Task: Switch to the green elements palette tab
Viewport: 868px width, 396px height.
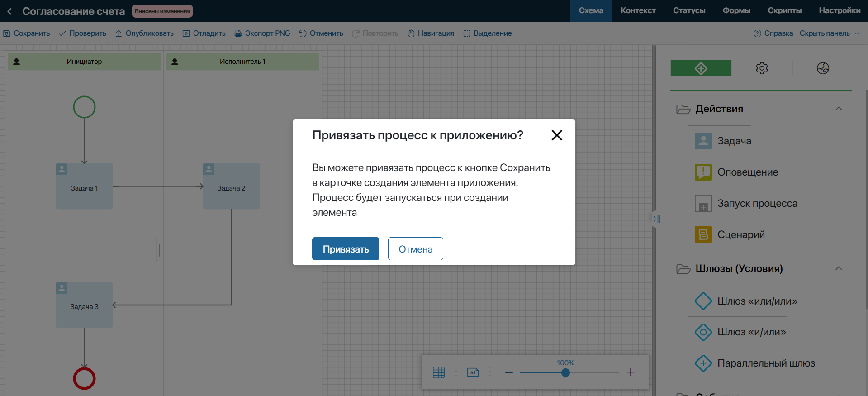Action: point(701,68)
